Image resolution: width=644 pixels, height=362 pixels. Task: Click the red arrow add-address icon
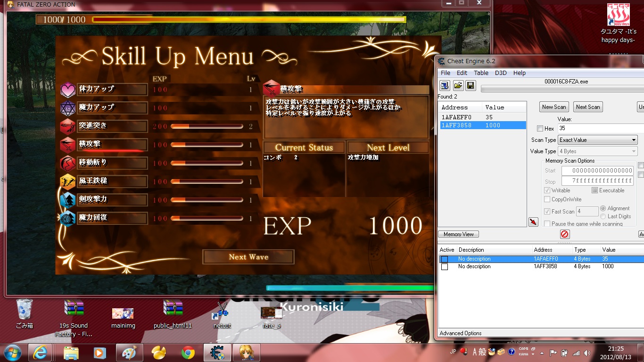tap(533, 222)
